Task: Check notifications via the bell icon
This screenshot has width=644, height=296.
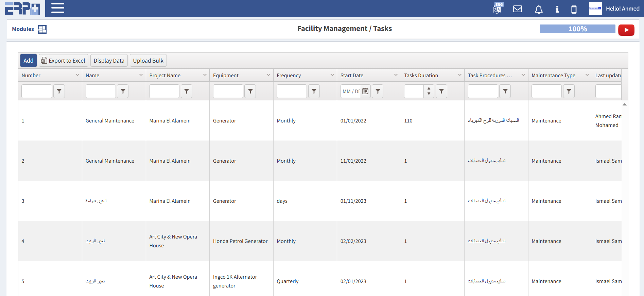Action: (x=538, y=9)
